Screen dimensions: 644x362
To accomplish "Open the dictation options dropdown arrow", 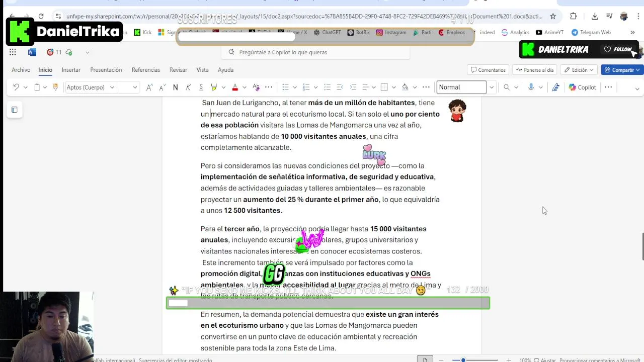I will [540, 87].
